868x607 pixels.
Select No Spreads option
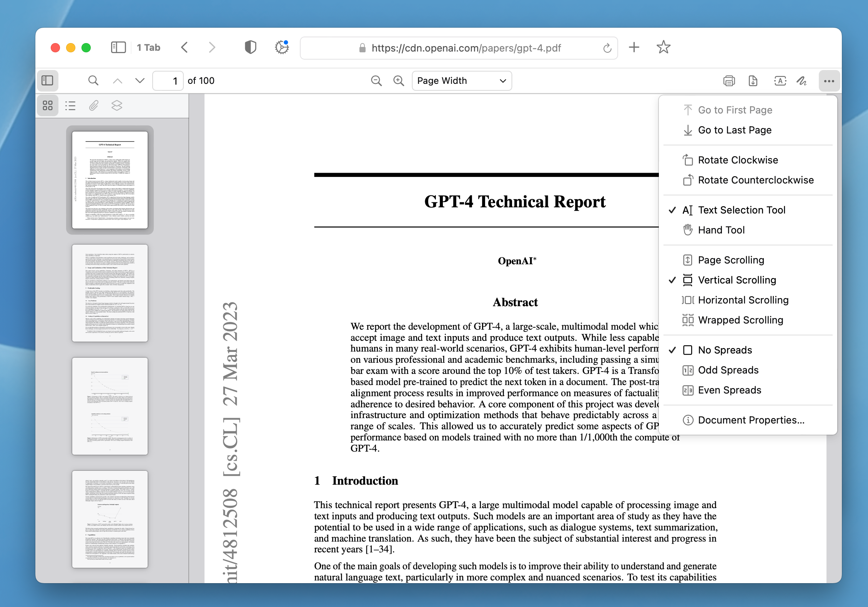(748, 350)
